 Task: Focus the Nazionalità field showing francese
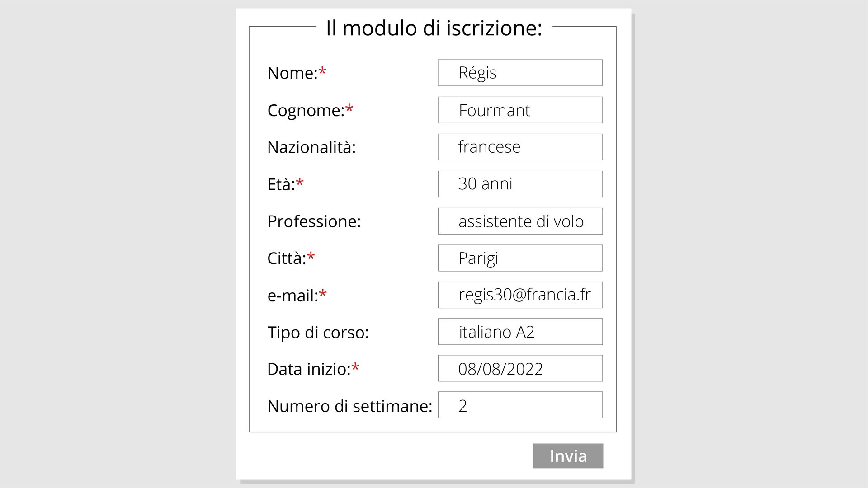click(x=520, y=147)
